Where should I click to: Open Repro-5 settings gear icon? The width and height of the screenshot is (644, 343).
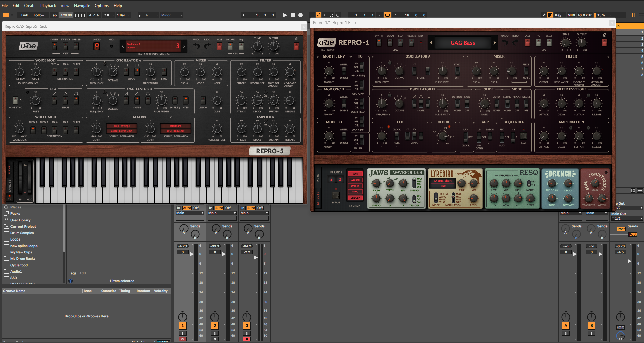tap(297, 39)
